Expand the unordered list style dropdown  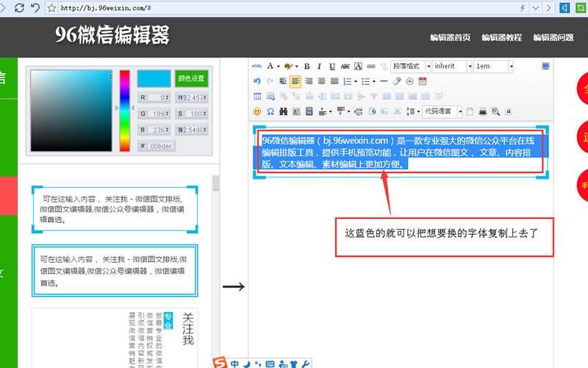pyautogui.click(x=374, y=82)
